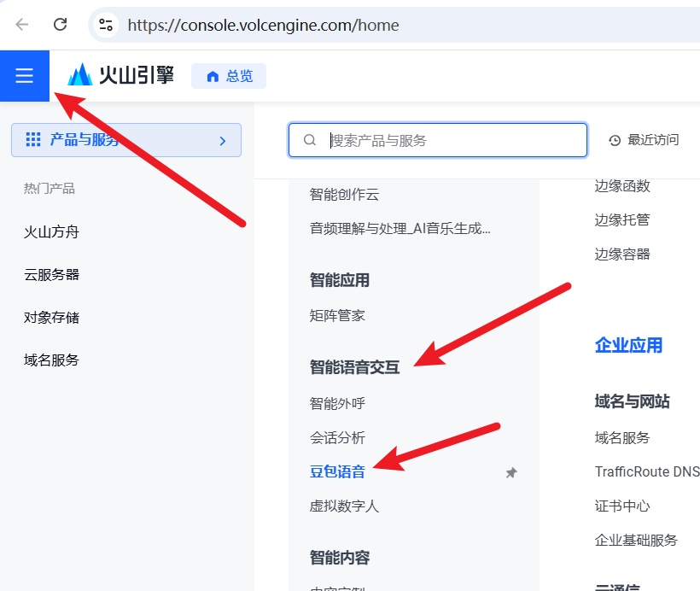Go back using browser back arrow
700x591 pixels.
click(22, 25)
